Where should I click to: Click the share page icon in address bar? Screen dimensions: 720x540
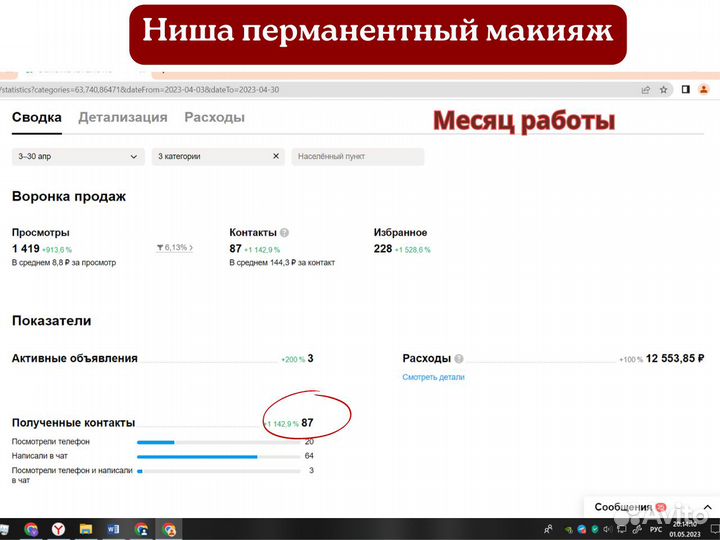coord(646,90)
